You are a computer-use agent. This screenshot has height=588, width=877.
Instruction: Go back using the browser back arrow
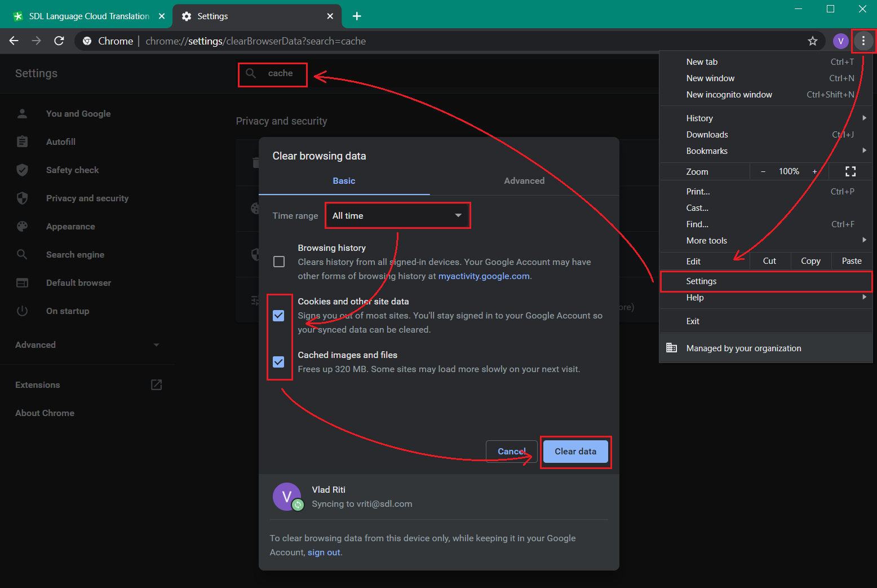point(14,41)
